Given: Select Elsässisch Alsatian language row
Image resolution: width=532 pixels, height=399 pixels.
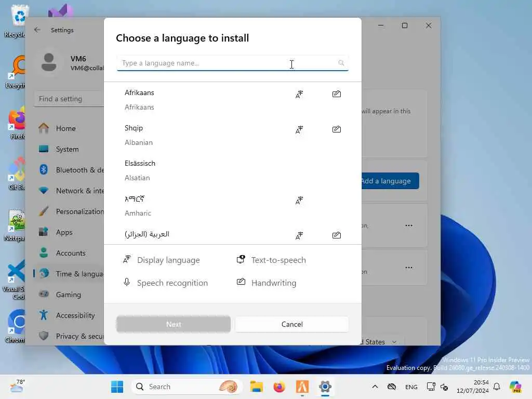Looking at the screenshot, I should (233, 170).
